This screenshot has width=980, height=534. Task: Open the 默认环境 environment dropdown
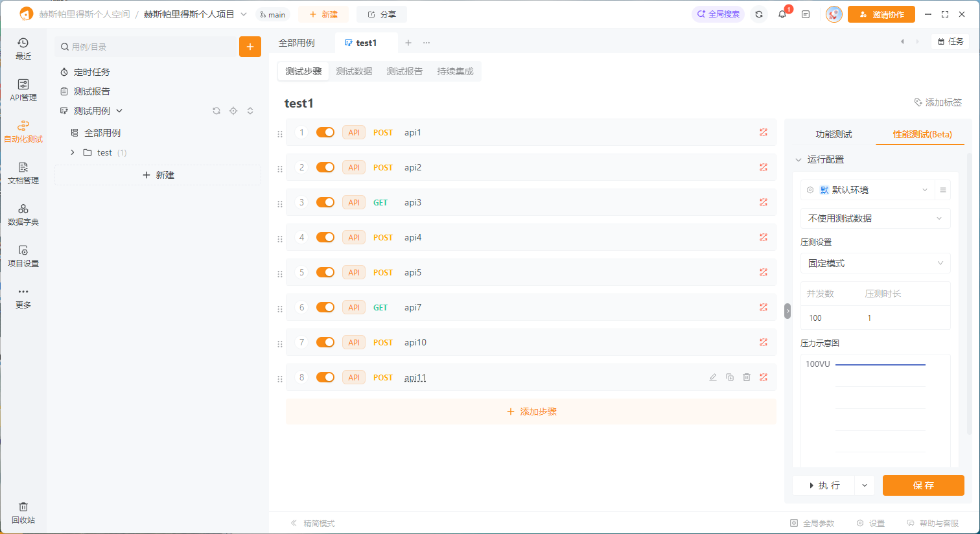tap(867, 190)
